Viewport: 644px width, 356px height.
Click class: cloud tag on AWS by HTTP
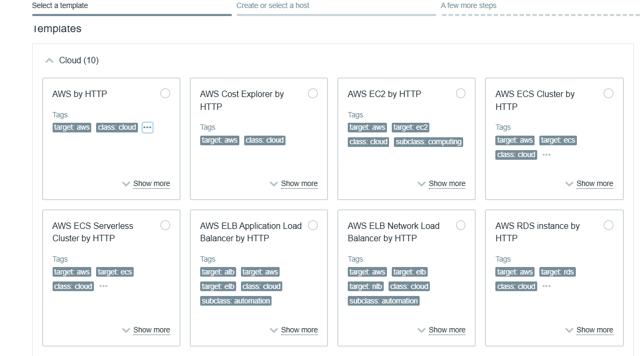[x=117, y=128]
